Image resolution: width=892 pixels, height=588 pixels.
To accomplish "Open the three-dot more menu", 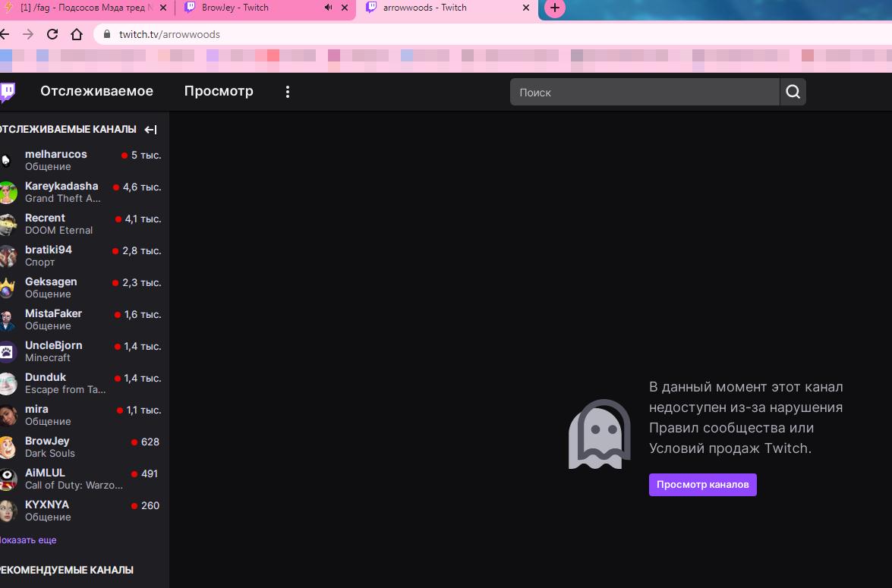I will 288,92.
